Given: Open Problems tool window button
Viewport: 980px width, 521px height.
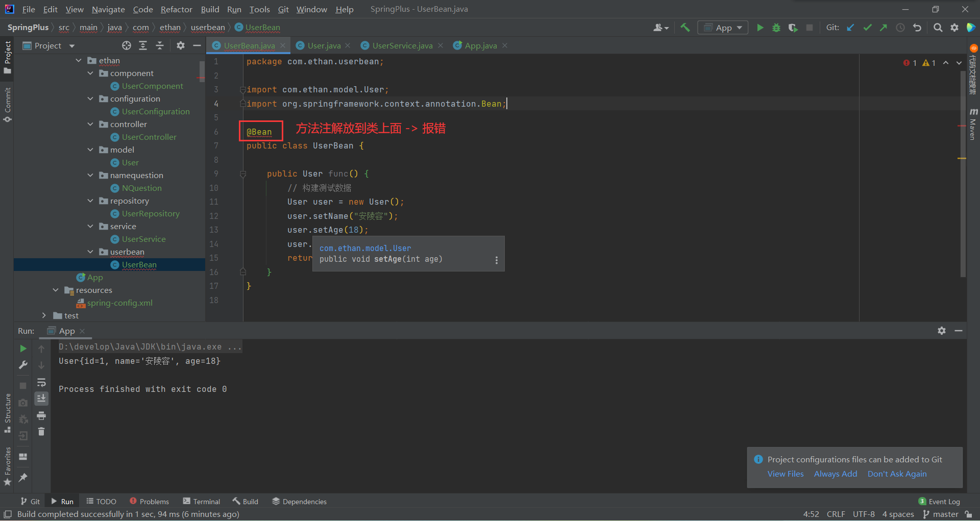Looking at the screenshot, I should point(149,502).
